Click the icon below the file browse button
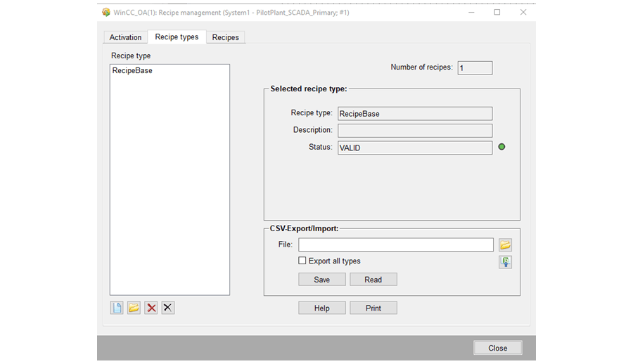This screenshot has height=364, width=633. (x=505, y=262)
